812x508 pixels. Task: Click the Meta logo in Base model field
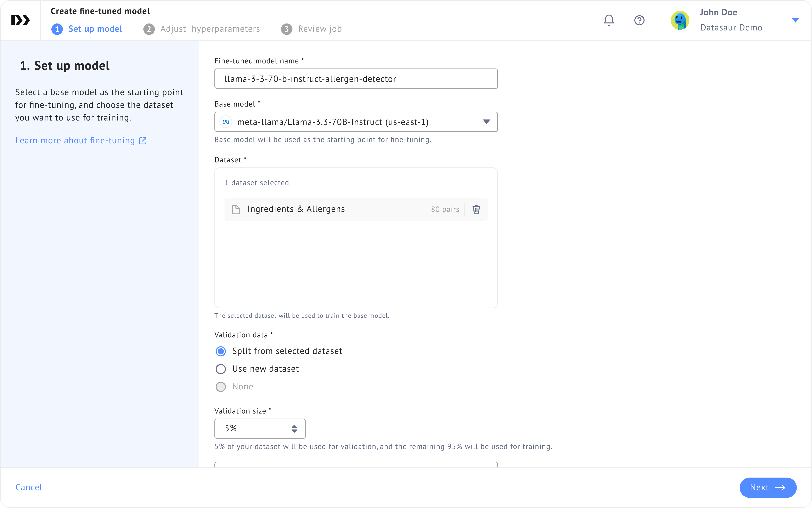(x=226, y=122)
